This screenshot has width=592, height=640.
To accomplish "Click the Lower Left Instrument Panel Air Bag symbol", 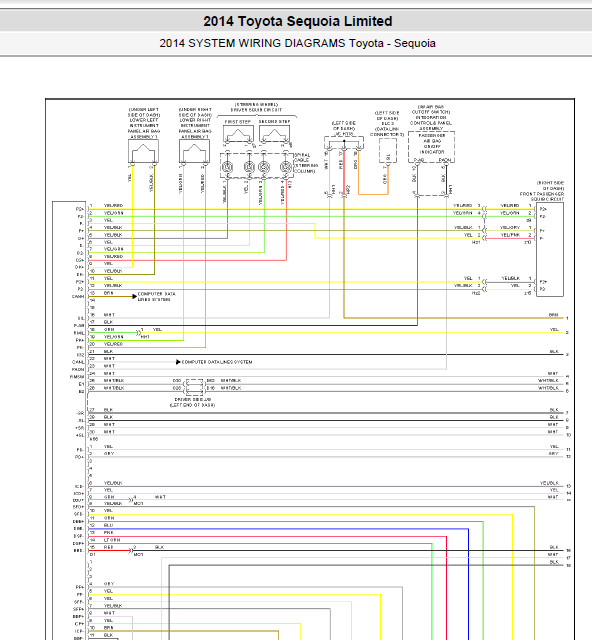I will point(143,151).
